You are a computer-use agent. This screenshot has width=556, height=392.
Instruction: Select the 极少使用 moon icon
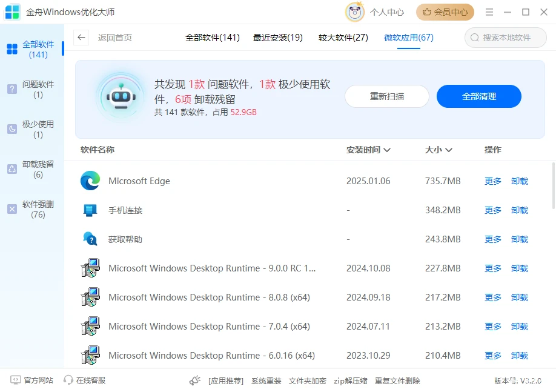(x=12, y=129)
